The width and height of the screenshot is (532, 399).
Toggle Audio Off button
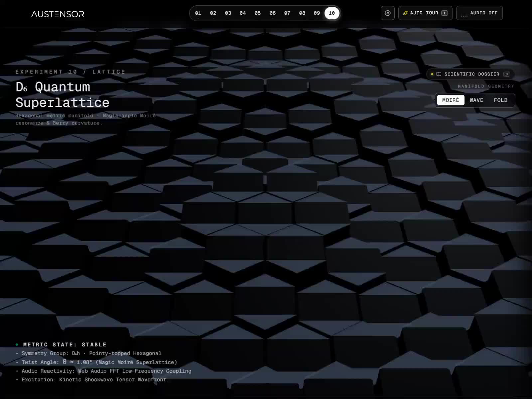[479, 13]
